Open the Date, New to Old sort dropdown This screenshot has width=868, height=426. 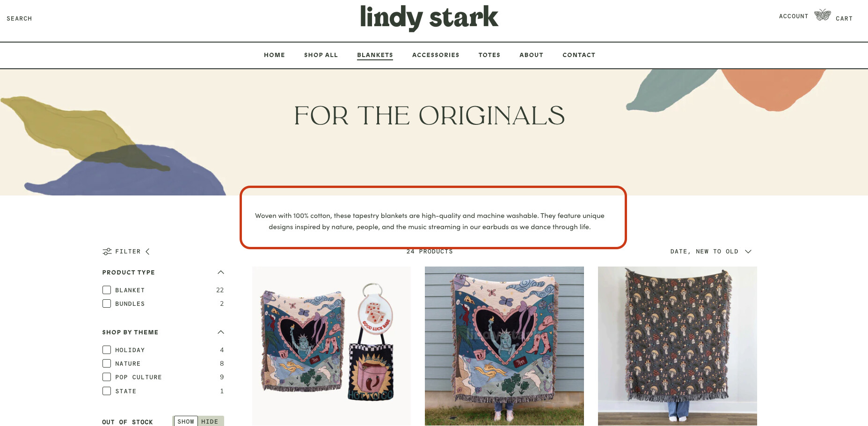coord(711,252)
